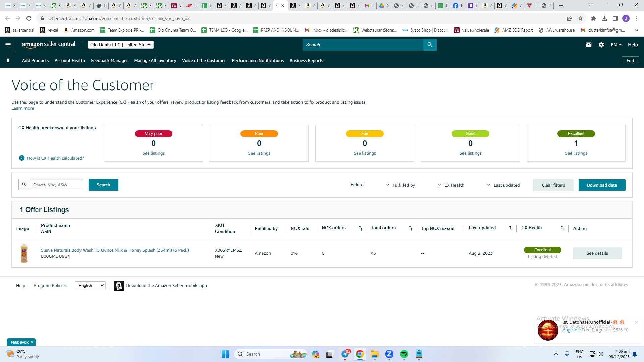Open Program Policies footer link
Viewport: 644px width, 362px height.
[x=50, y=285]
